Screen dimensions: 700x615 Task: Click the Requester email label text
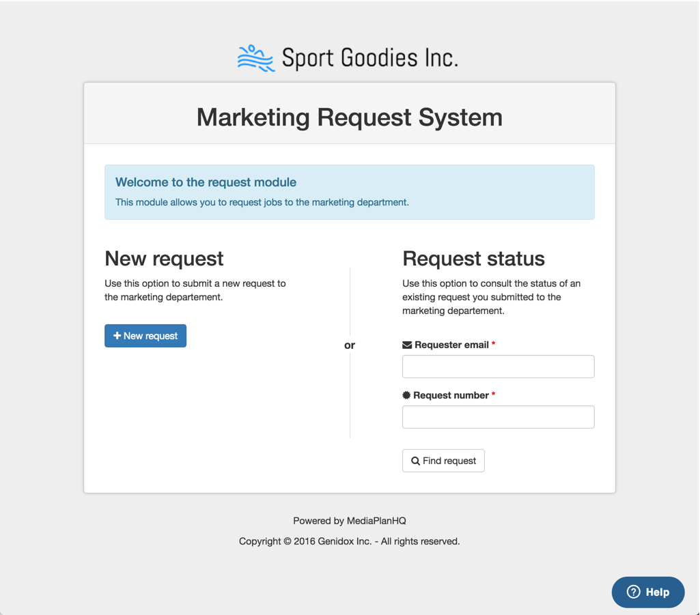451,345
